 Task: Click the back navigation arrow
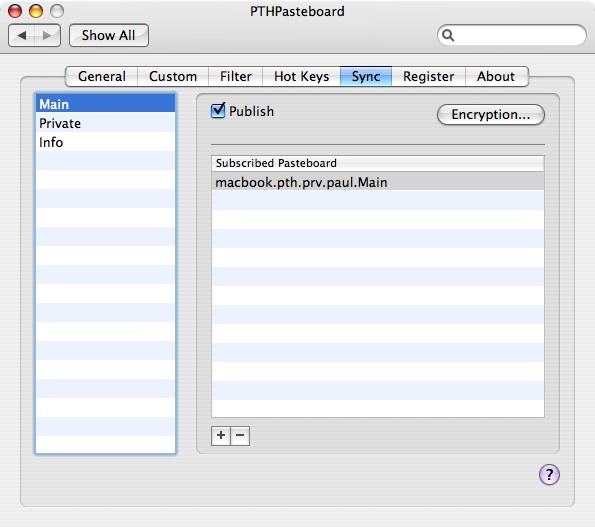click(x=22, y=36)
